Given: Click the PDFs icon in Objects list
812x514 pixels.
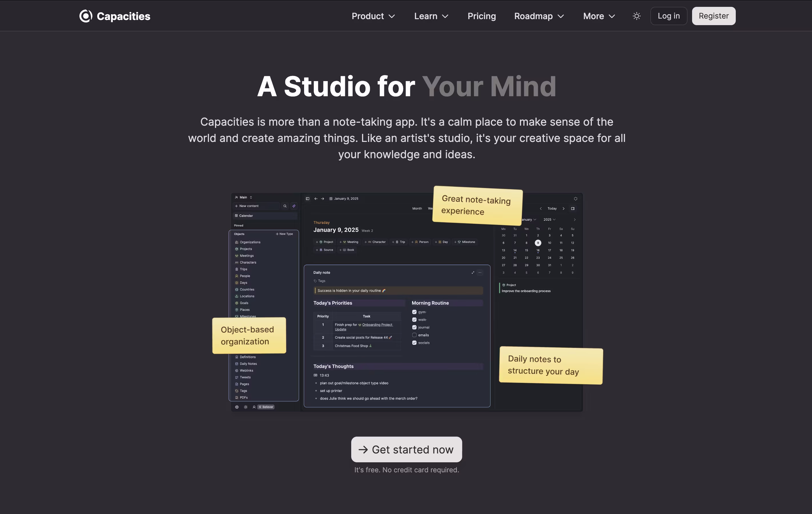Looking at the screenshot, I should (237, 398).
